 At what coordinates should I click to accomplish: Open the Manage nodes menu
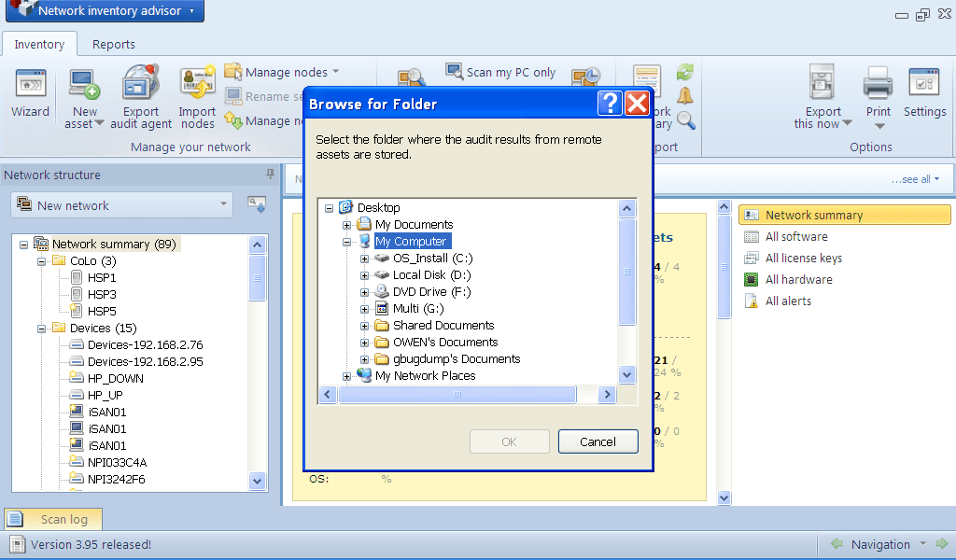pos(282,72)
